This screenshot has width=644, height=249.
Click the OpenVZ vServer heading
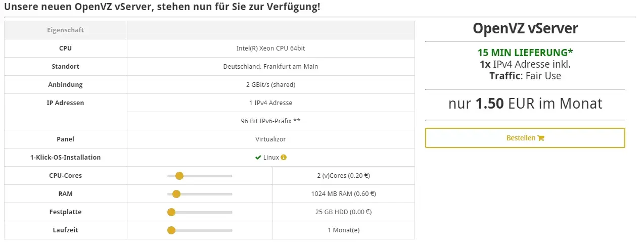point(525,29)
